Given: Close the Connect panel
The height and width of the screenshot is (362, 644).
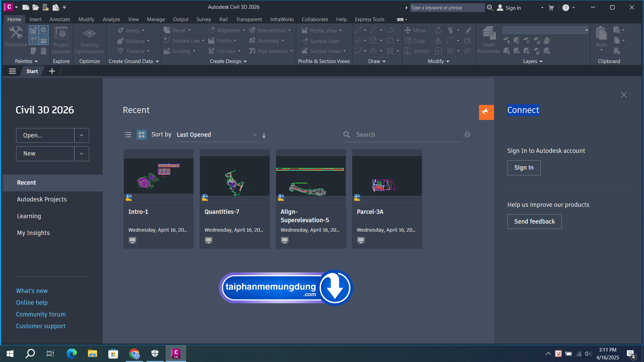Looking at the screenshot, I should [x=624, y=95].
